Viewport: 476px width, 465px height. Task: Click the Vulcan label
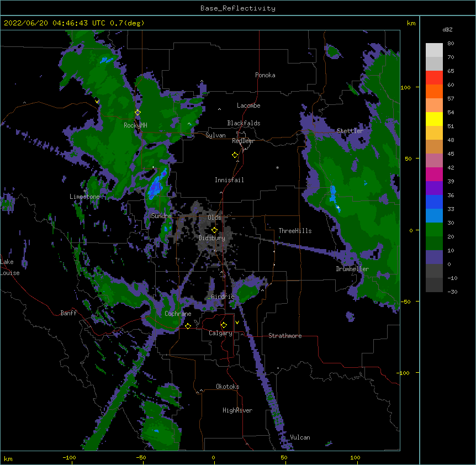[300, 437]
